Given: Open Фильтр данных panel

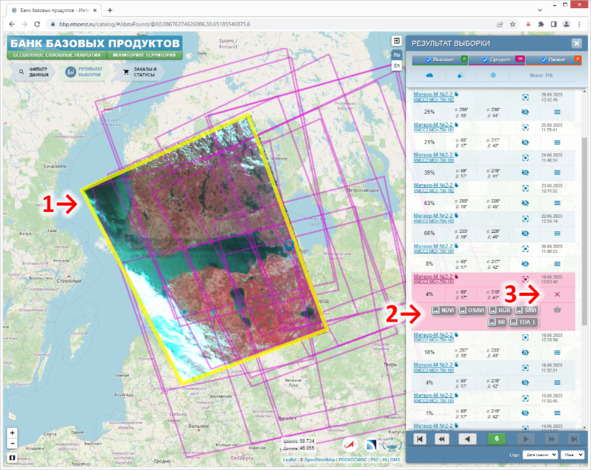Looking at the screenshot, I should 33,72.
